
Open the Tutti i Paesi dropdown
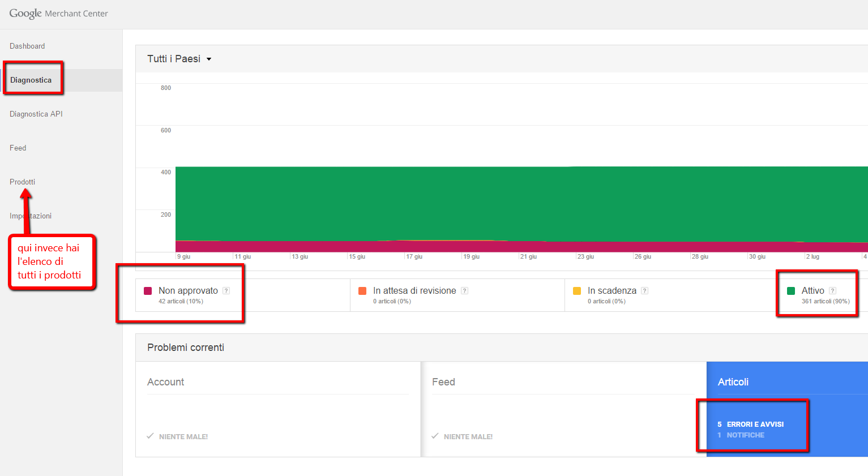pyautogui.click(x=174, y=59)
